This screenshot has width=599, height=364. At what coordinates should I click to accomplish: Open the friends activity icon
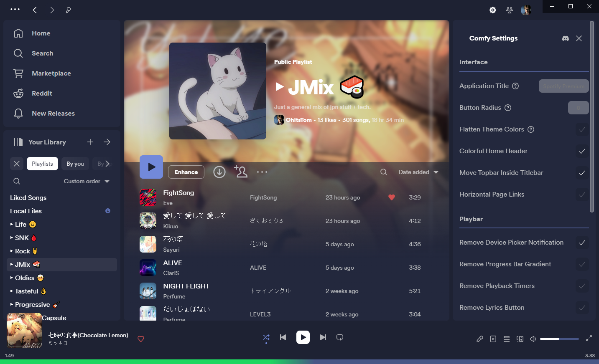click(510, 10)
